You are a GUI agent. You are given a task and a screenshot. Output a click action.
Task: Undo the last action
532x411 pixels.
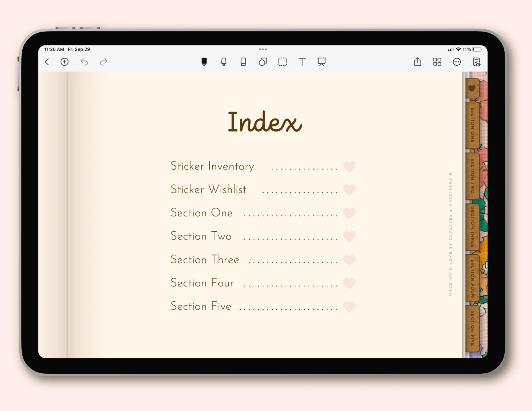(x=84, y=62)
